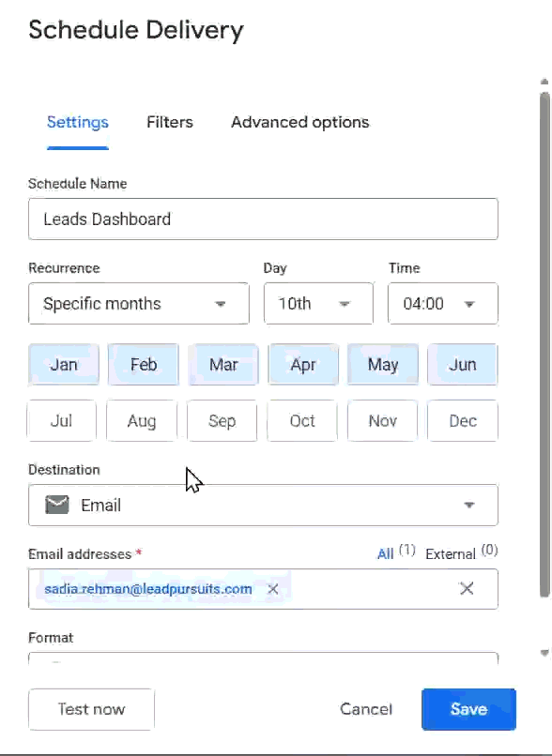Switch to the Settings tab
This screenshot has width=552, height=756.
coord(78,123)
